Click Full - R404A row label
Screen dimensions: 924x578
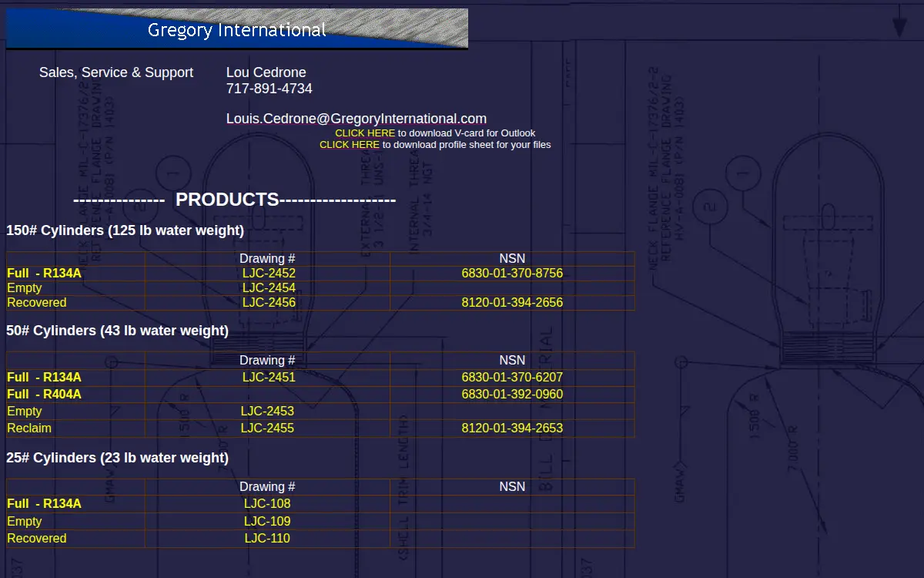click(x=44, y=395)
